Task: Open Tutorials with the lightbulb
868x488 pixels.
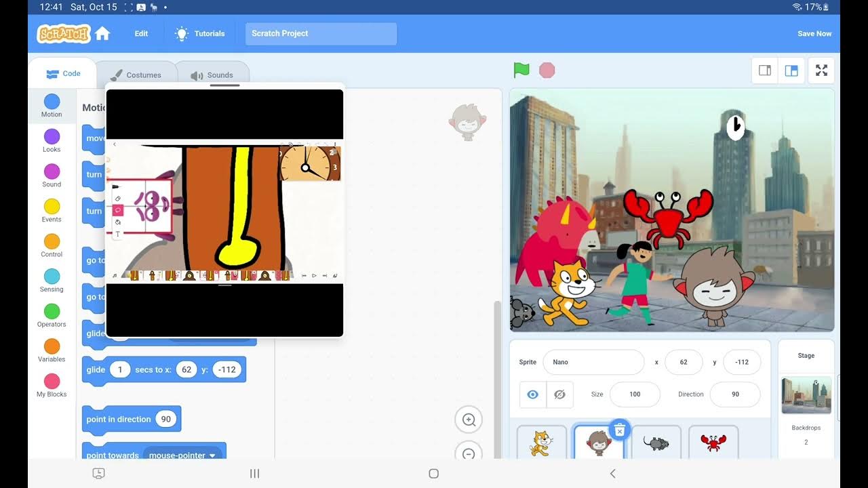Action: [x=199, y=33]
